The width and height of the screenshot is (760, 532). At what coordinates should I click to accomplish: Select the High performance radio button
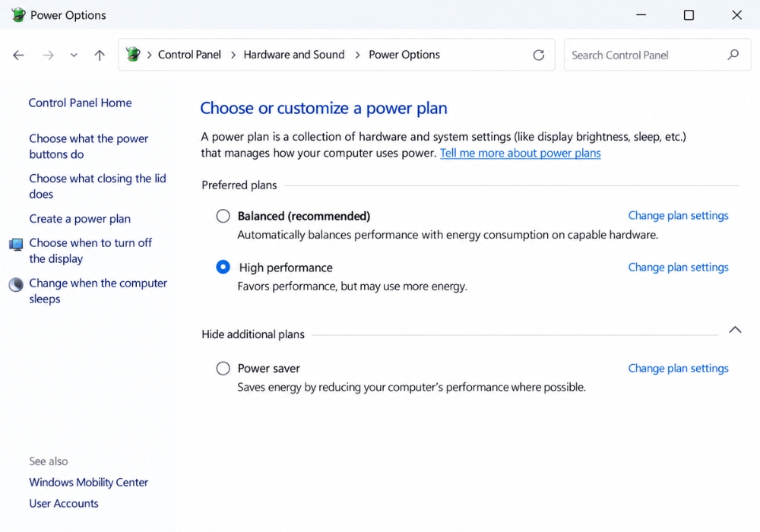click(x=223, y=267)
